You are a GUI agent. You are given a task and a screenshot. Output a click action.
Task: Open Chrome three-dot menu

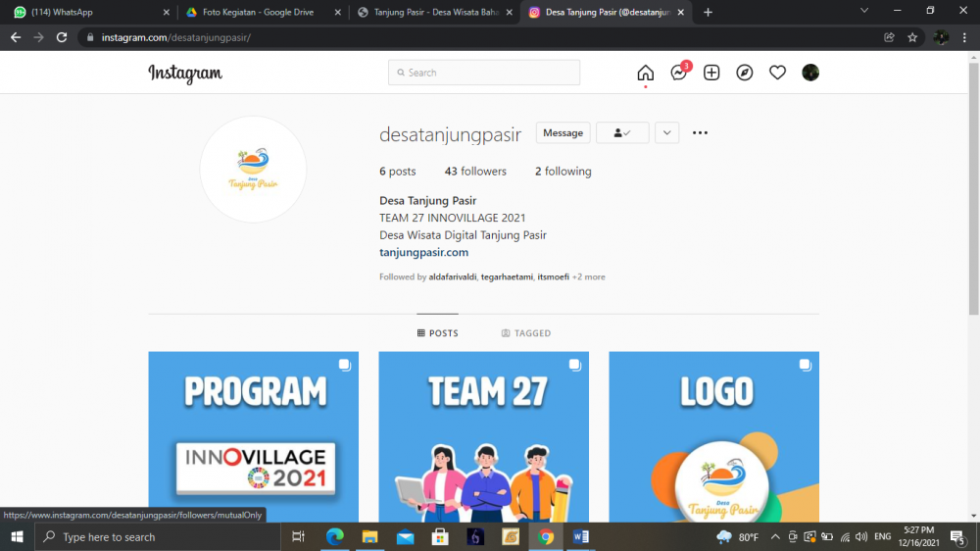click(x=964, y=37)
